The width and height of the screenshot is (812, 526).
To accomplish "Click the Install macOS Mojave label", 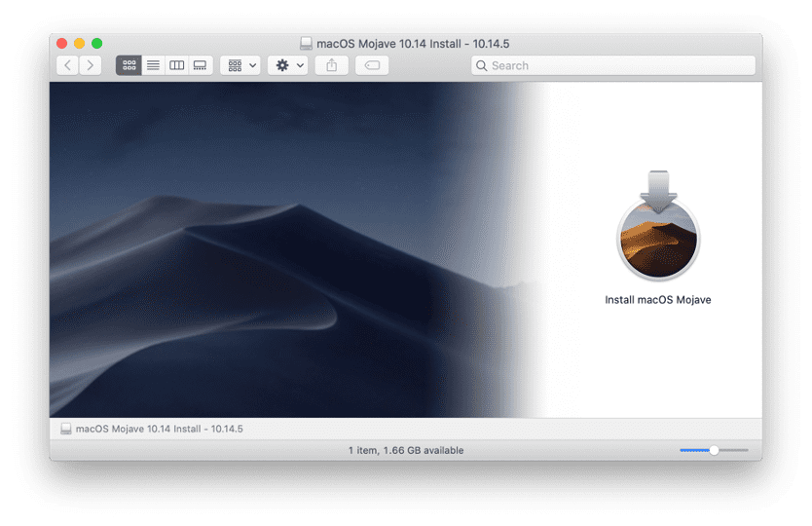I will tap(658, 300).
